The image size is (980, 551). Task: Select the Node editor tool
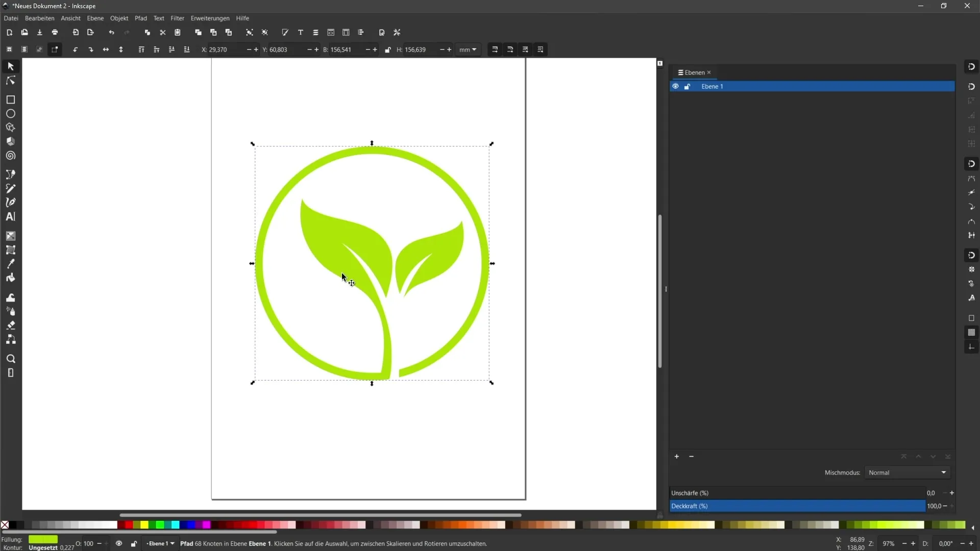pos(10,80)
